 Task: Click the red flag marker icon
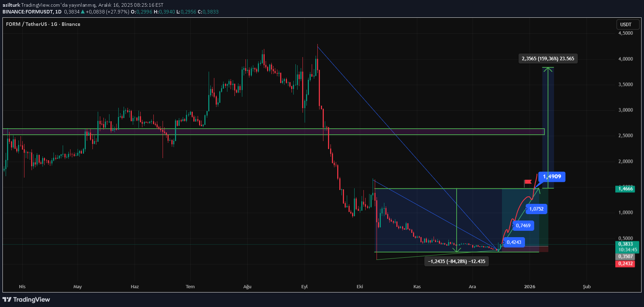coord(528,182)
